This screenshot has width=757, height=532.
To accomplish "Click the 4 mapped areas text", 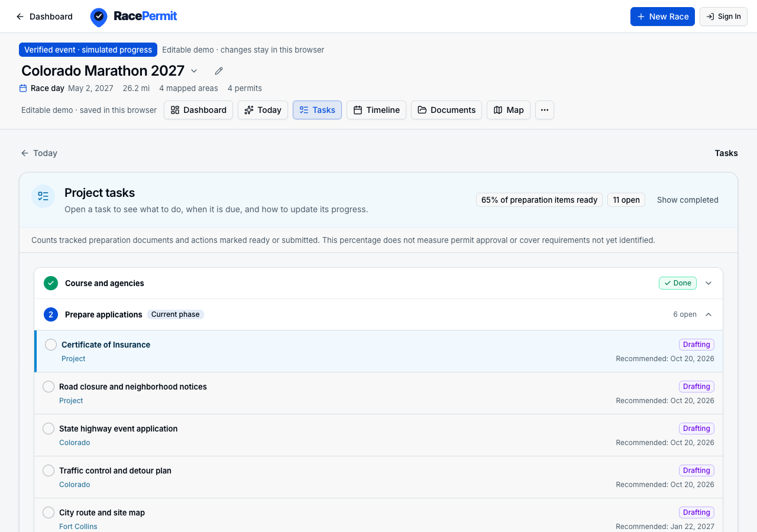I will click(189, 88).
